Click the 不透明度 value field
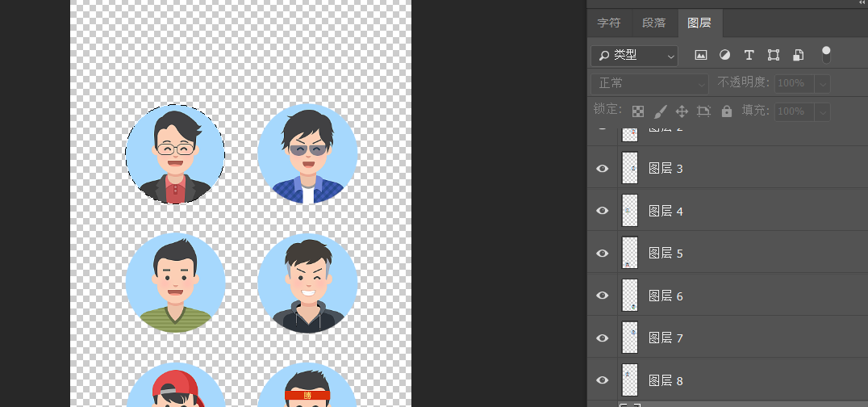868x407 pixels. pyautogui.click(x=795, y=84)
